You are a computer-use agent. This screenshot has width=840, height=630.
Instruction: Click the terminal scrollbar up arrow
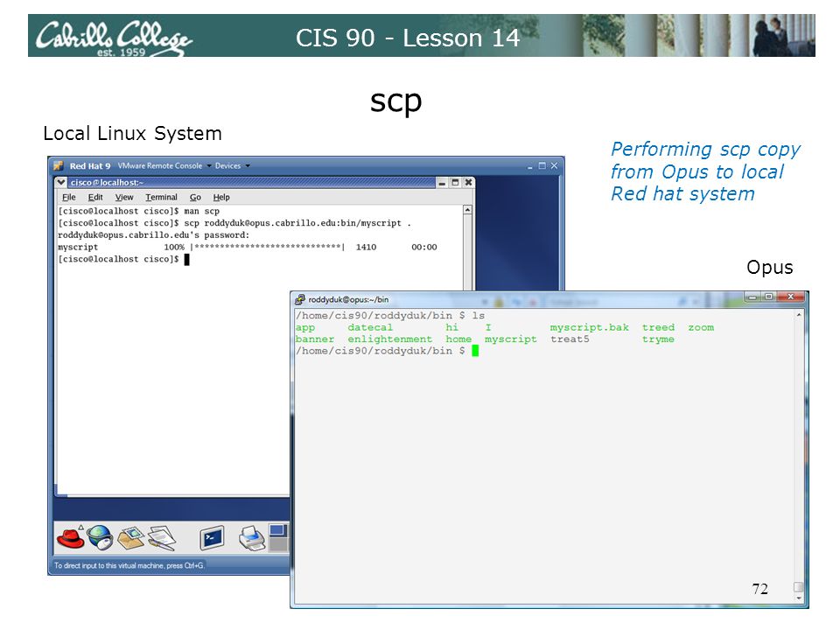coord(467,210)
